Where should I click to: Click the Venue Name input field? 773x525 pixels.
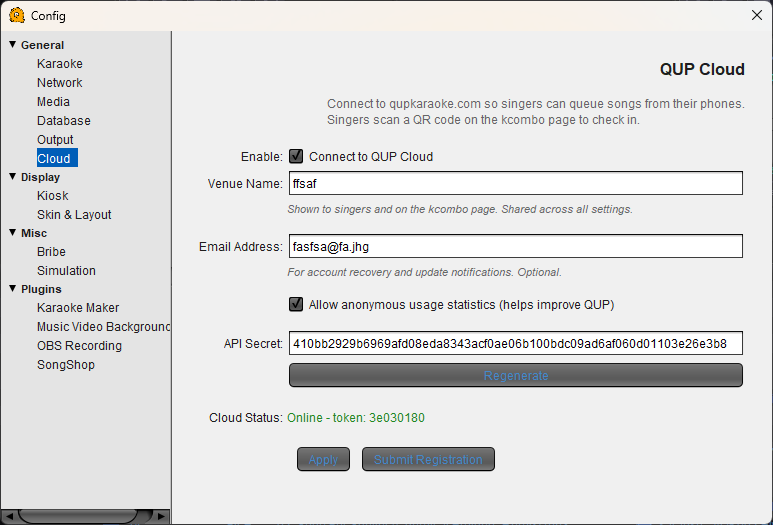(x=516, y=183)
